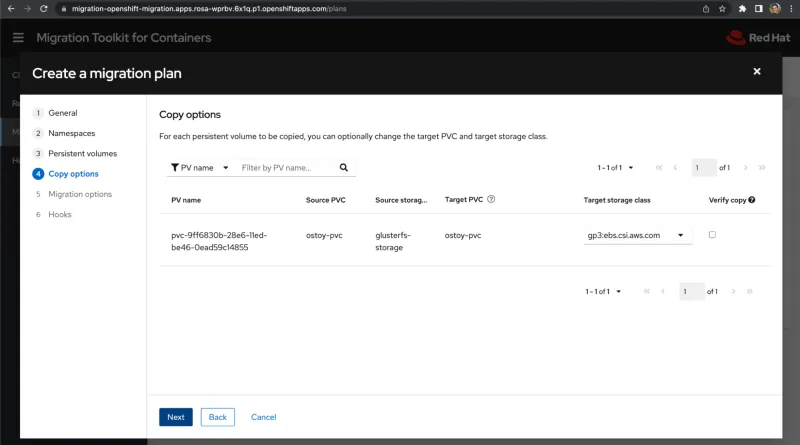Screen dimensions: 800x445
Task: Focus the Filter by PV name field
Action: point(285,168)
